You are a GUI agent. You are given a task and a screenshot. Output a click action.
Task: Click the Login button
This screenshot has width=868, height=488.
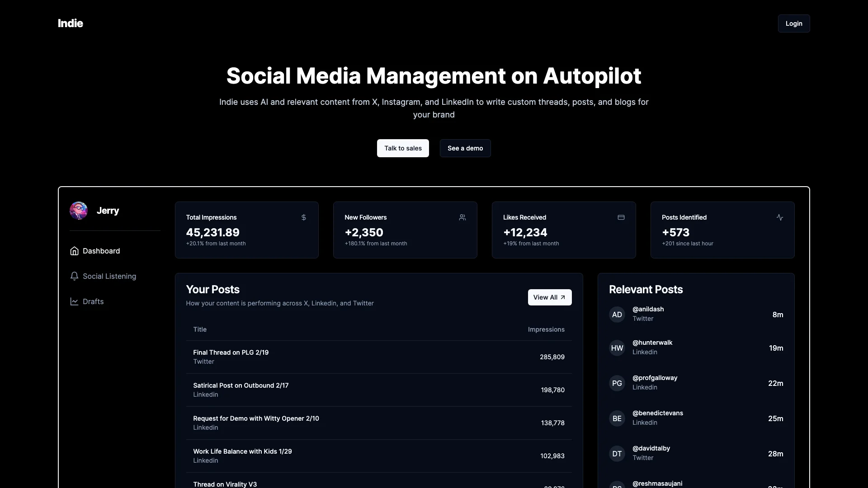(793, 23)
